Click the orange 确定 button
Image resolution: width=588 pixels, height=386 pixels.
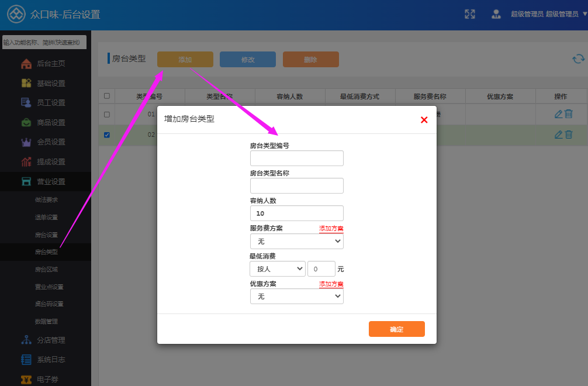pos(396,329)
